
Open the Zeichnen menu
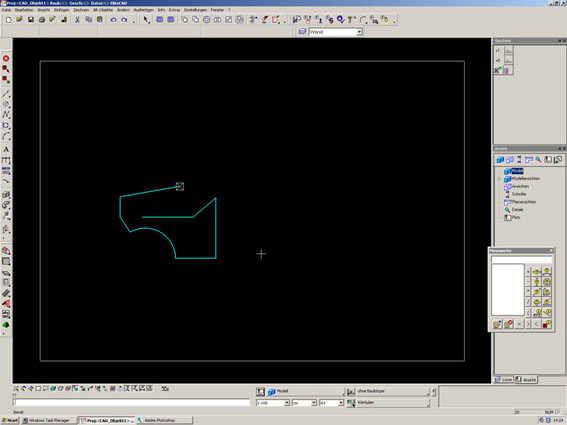click(x=81, y=10)
